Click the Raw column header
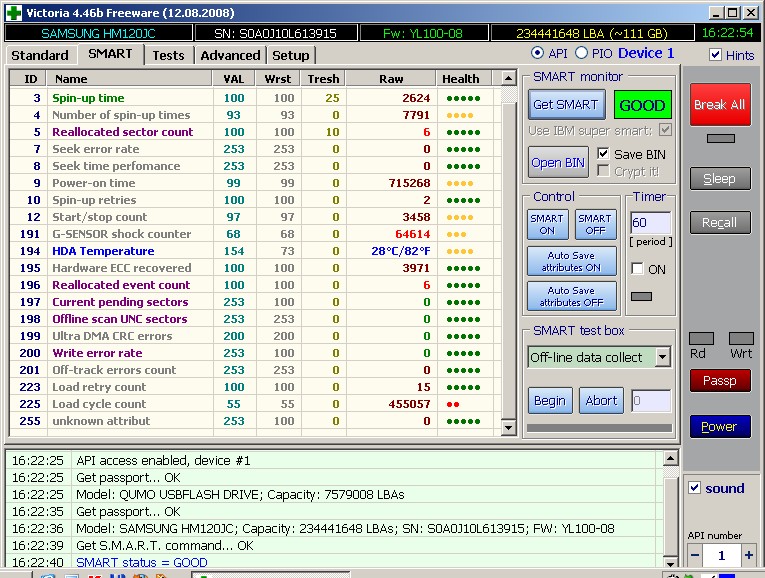This screenshot has width=765, height=578. [391, 79]
